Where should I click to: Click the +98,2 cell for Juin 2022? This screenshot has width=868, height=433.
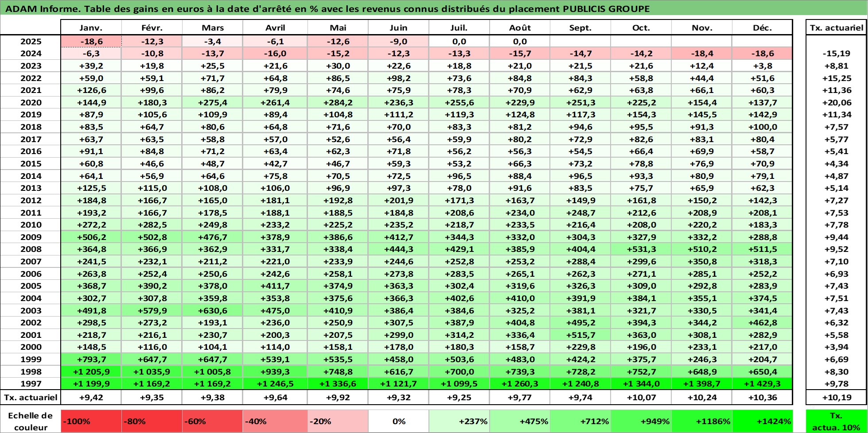pyautogui.click(x=398, y=78)
